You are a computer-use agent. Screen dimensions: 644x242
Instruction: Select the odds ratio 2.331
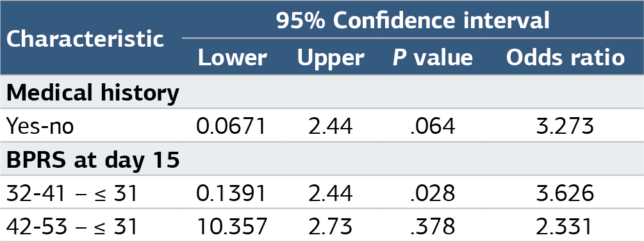click(565, 227)
